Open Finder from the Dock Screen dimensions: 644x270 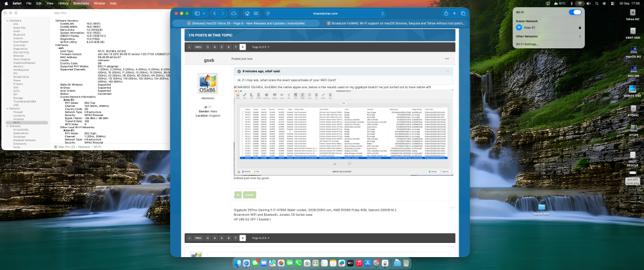click(238, 263)
